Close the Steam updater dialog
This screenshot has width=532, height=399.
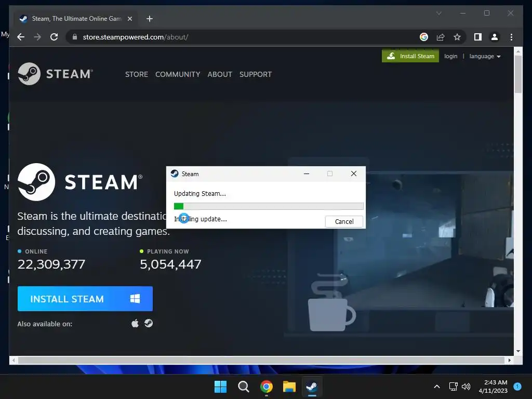[x=353, y=174]
